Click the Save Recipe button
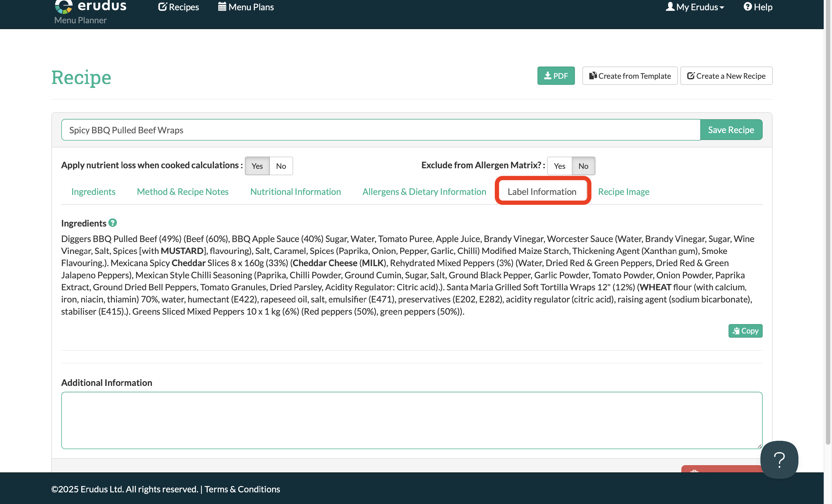Viewport: 832px width, 504px height. click(731, 130)
